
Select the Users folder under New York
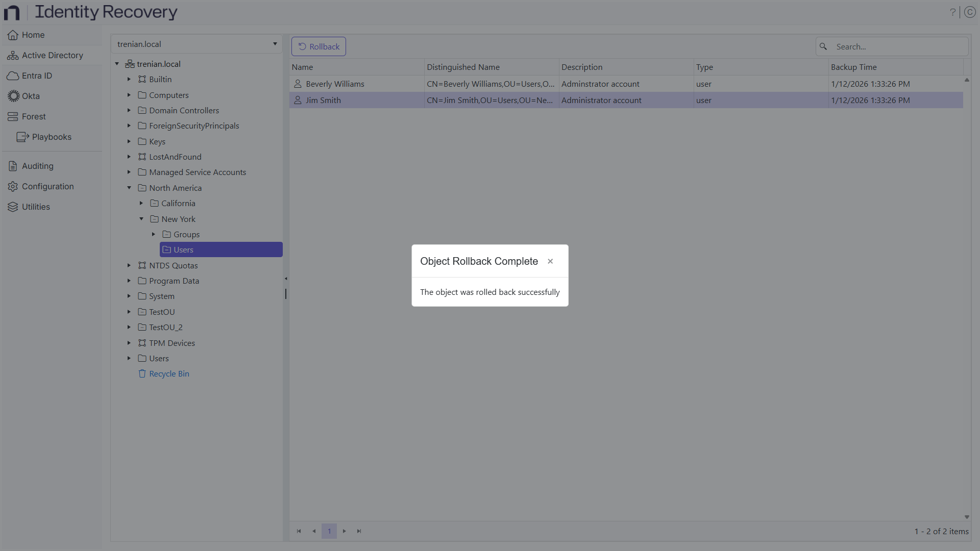[183, 249]
